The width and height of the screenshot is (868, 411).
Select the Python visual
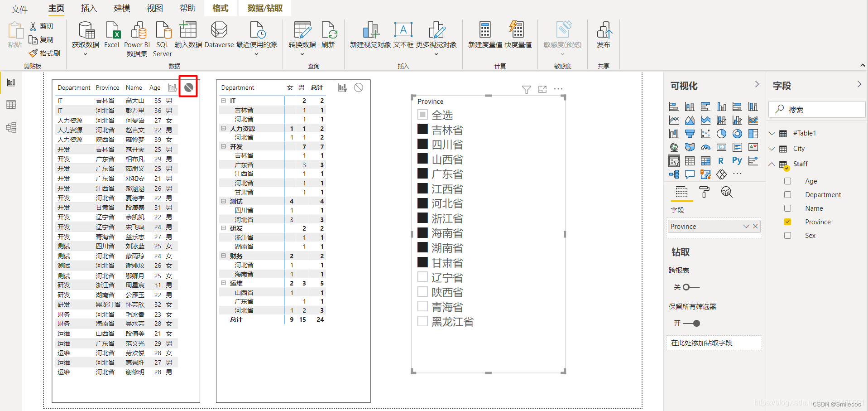coord(737,161)
